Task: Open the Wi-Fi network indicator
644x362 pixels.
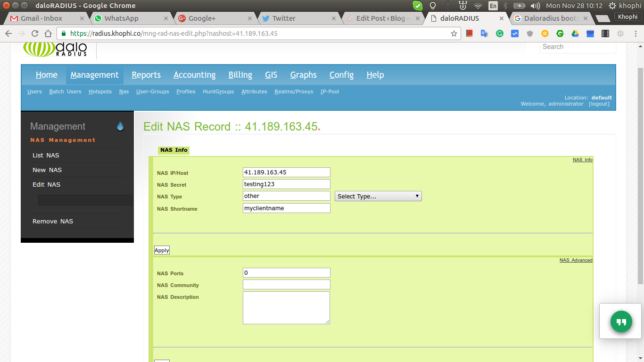Action: tap(478, 6)
